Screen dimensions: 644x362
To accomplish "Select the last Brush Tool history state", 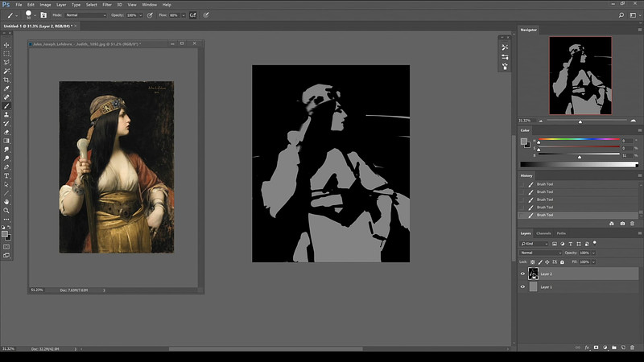I will [x=578, y=215].
